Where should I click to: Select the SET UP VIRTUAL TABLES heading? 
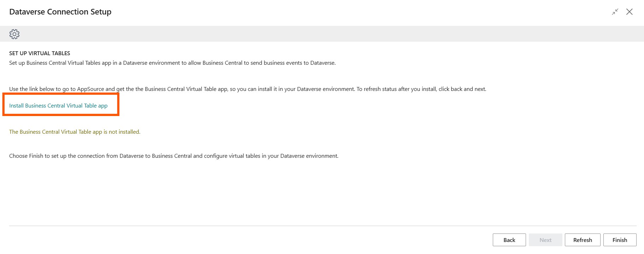pos(40,53)
